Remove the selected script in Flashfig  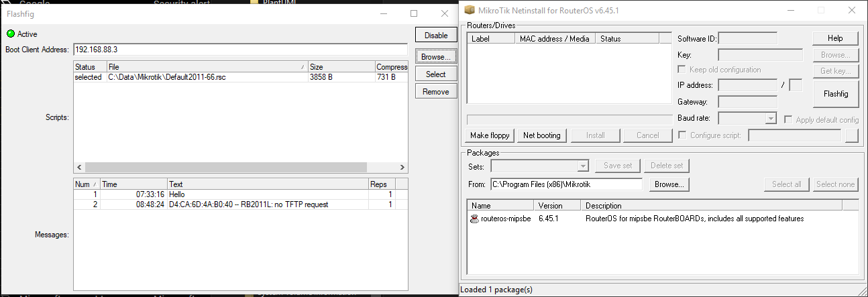coord(436,91)
